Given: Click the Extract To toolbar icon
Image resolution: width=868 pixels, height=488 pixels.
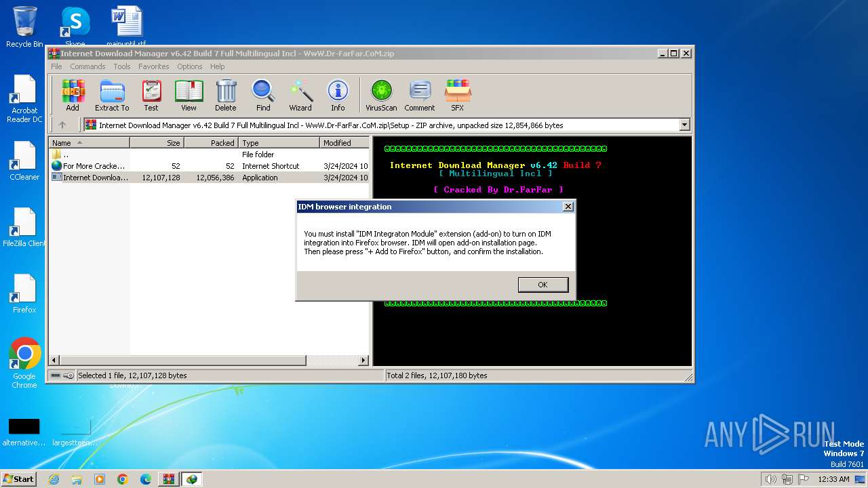Looking at the screenshot, I should [112, 95].
